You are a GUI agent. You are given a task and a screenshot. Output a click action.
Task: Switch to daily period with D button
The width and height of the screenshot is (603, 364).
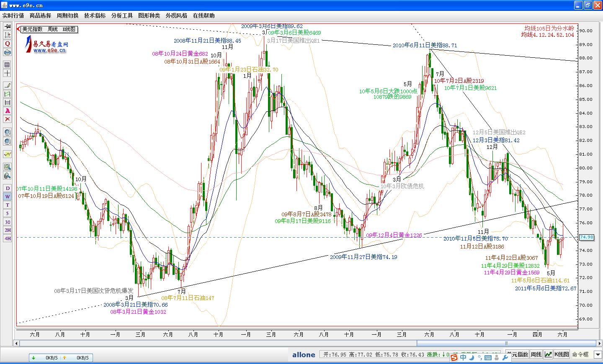7,188
